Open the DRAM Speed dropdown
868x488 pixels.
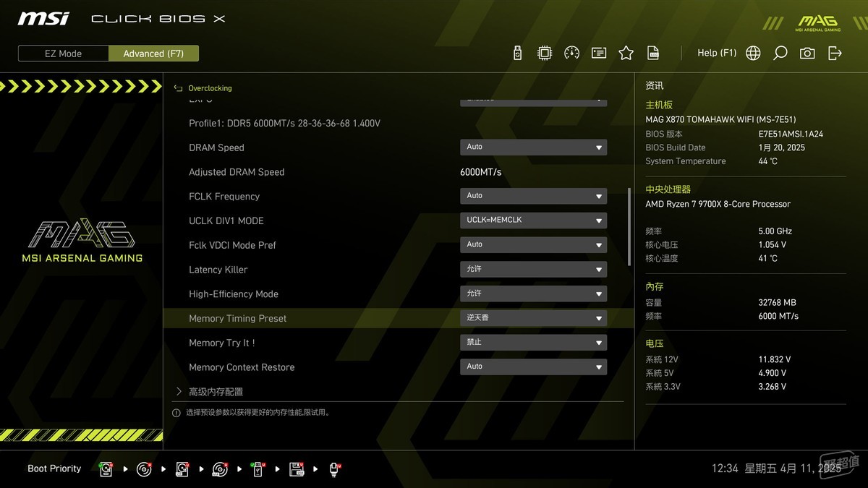533,147
